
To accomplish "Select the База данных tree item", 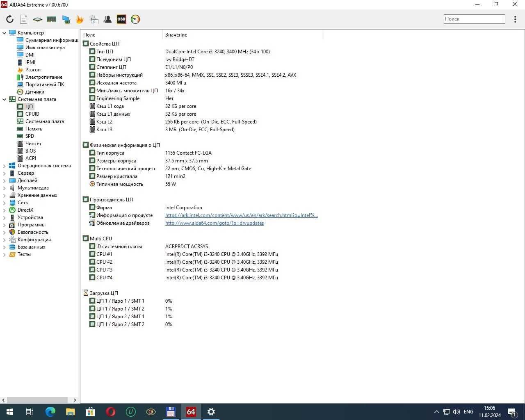I will pyautogui.click(x=31, y=247).
